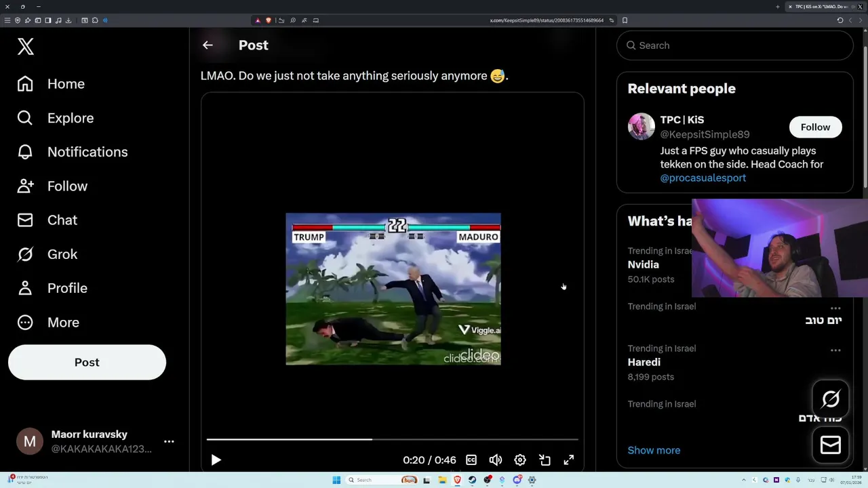
Task: Open @procasualesport link
Action: pyautogui.click(x=703, y=178)
